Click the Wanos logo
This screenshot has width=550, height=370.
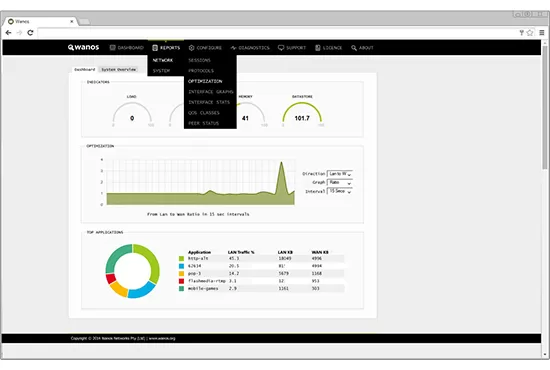[x=83, y=47]
